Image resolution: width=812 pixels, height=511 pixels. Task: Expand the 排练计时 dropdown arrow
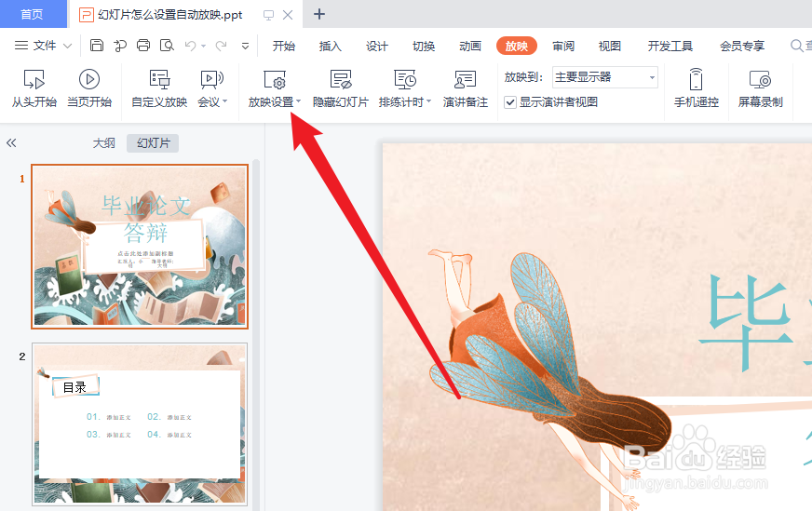[x=428, y=101]
